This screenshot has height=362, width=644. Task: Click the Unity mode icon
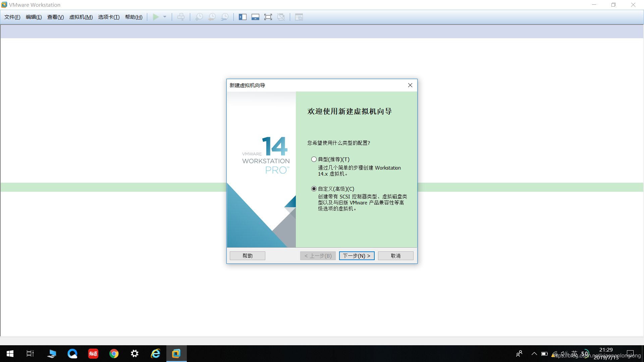[281, 17]
